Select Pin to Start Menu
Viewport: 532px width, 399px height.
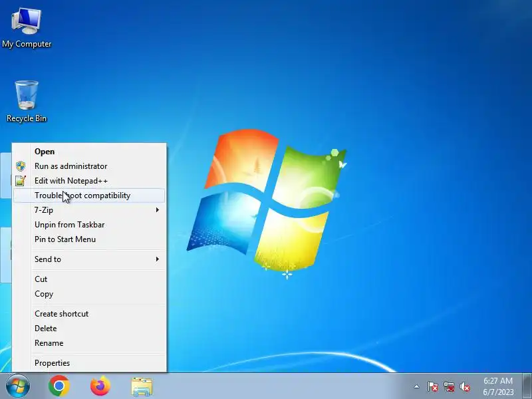coord(89,239)
